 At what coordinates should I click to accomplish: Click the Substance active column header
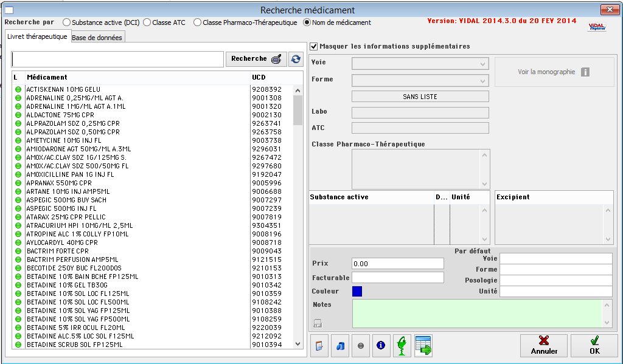(371, 197)
